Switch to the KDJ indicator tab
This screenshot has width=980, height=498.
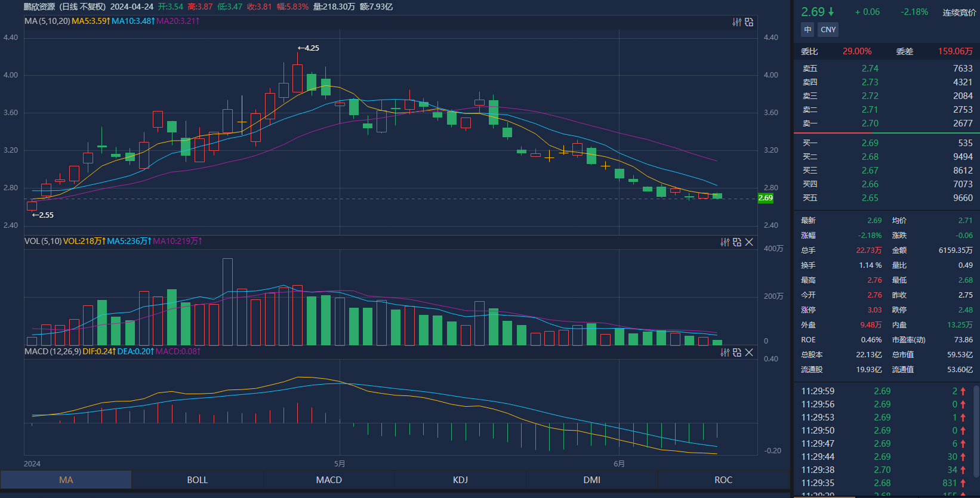point(460,480)
